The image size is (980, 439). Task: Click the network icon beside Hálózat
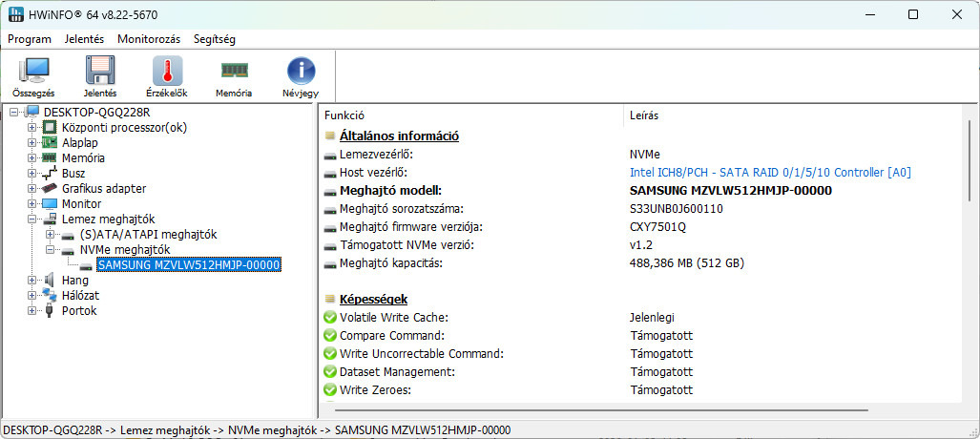pyautogui.click(x=50, y=295)
